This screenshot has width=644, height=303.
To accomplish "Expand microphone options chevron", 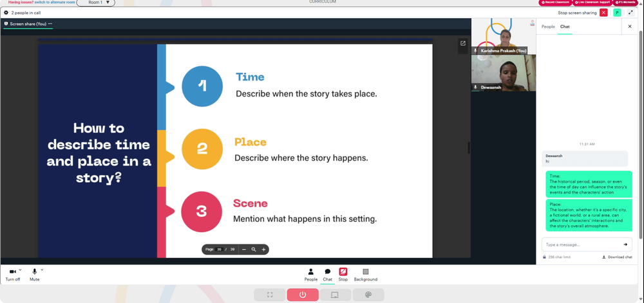I will [x=42, y=270].
